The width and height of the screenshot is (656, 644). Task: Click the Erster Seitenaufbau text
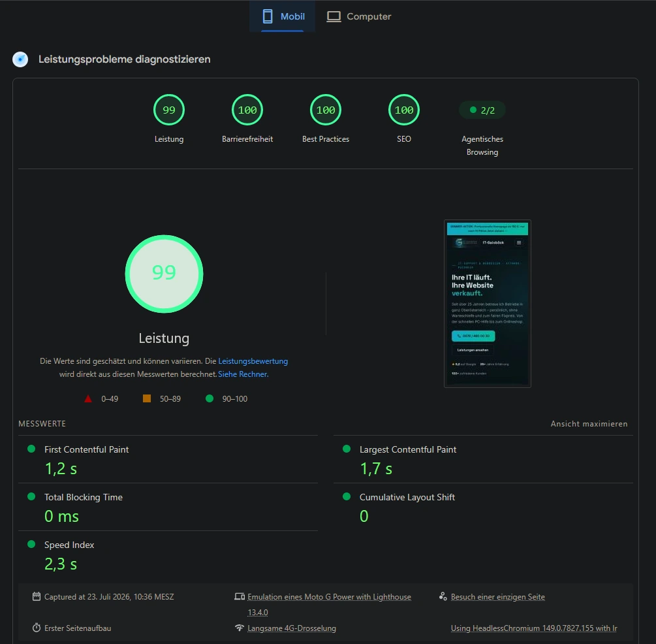click(78, 628)
